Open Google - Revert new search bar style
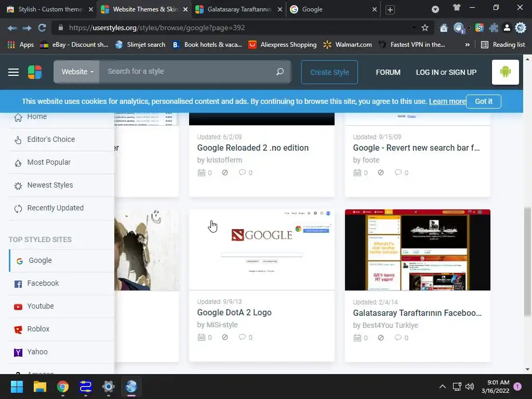The image size is (532, 399). coord(416,148)
